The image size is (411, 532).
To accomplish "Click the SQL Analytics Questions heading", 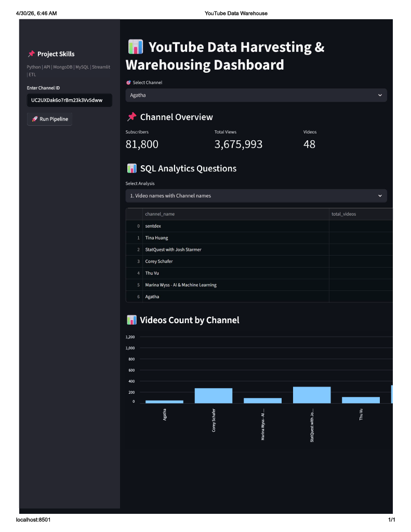I will click(189, 169).
